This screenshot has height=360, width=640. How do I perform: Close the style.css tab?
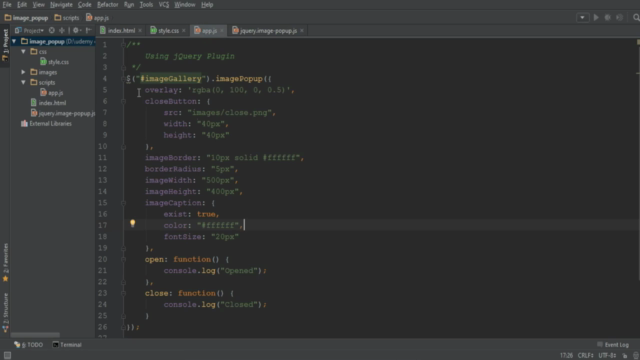coord(184,31)
